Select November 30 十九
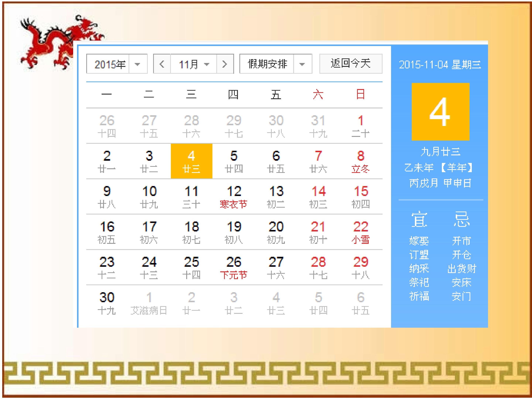 click(107, 303)
